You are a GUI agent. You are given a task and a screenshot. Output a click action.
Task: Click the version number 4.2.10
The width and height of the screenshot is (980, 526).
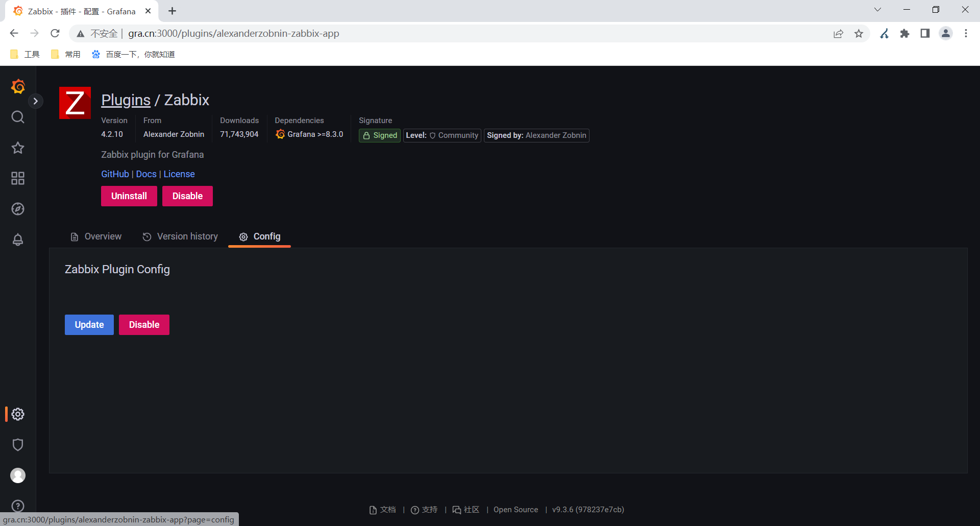[112, 134]
